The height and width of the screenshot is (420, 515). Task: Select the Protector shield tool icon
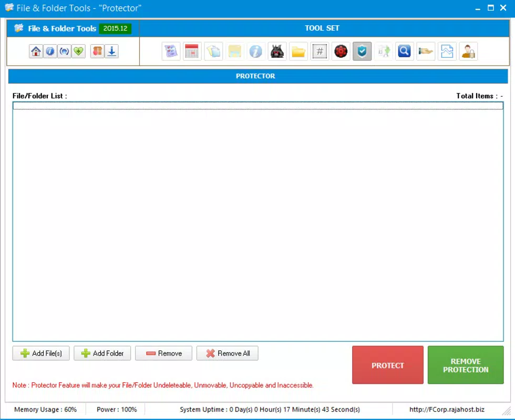[362, 51]
